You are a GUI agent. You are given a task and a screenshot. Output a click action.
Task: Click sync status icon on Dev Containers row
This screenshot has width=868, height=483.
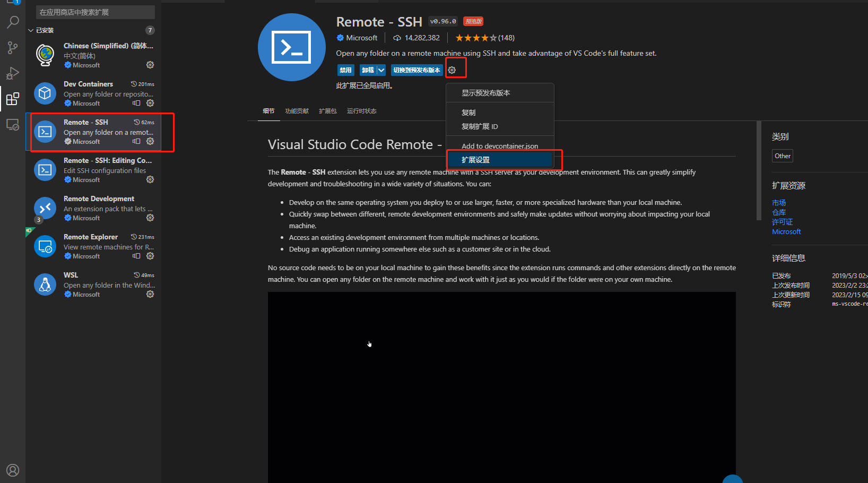[x=136, y=103]
